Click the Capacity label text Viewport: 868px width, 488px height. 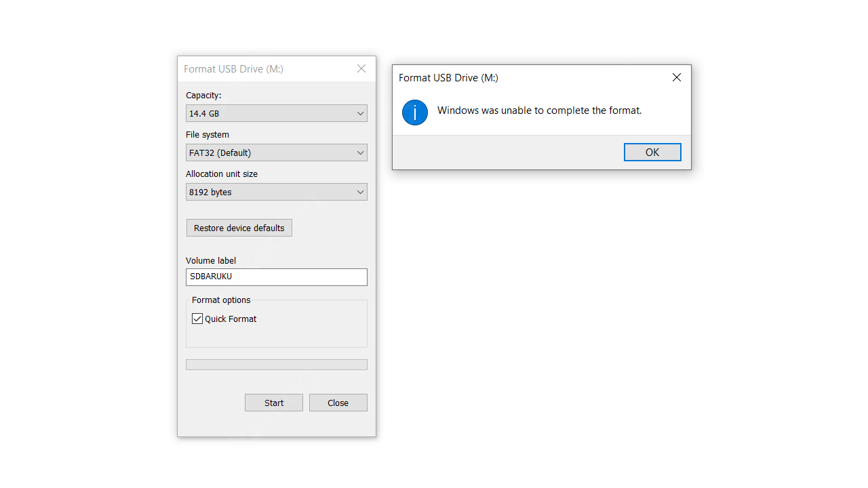[203, 96]
